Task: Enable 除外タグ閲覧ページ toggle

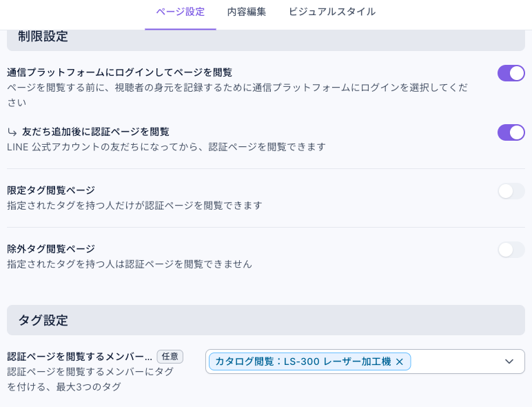Action: pos(511,250)
